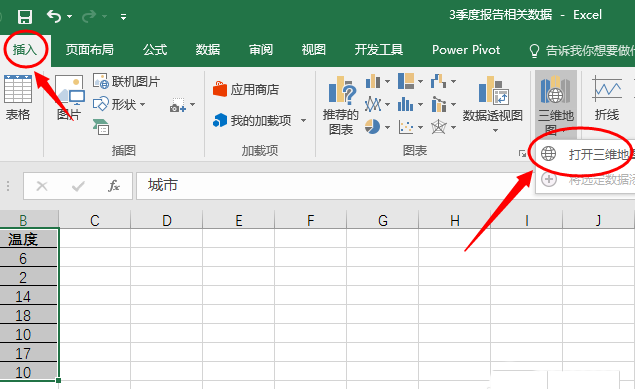Switch to the 页面布局 tab

[89, 50]
